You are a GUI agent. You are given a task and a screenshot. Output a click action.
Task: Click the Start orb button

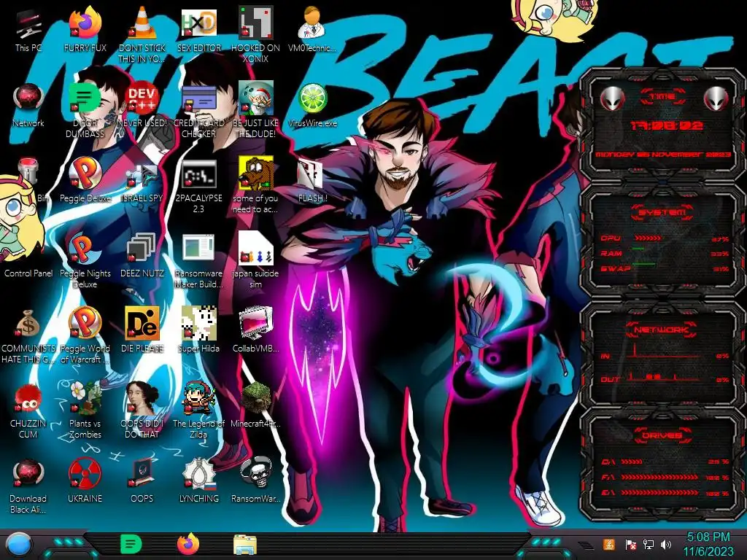coord(19,544)
